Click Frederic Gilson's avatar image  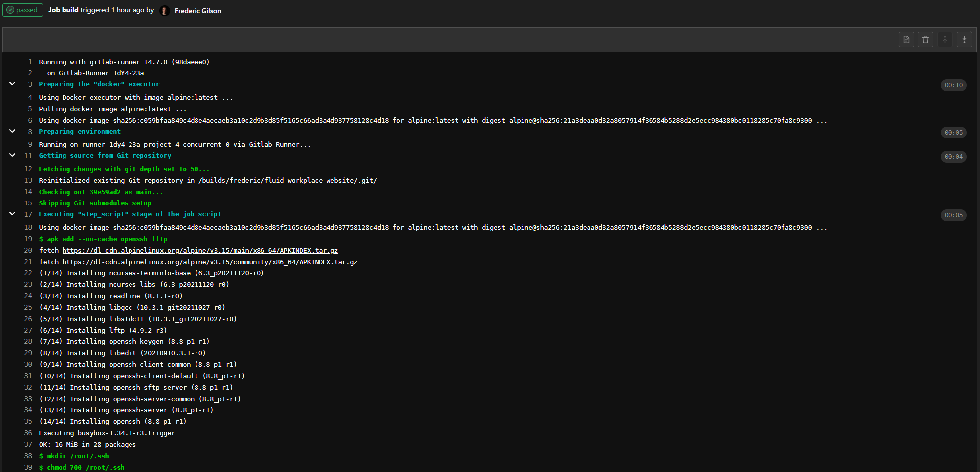165,11
